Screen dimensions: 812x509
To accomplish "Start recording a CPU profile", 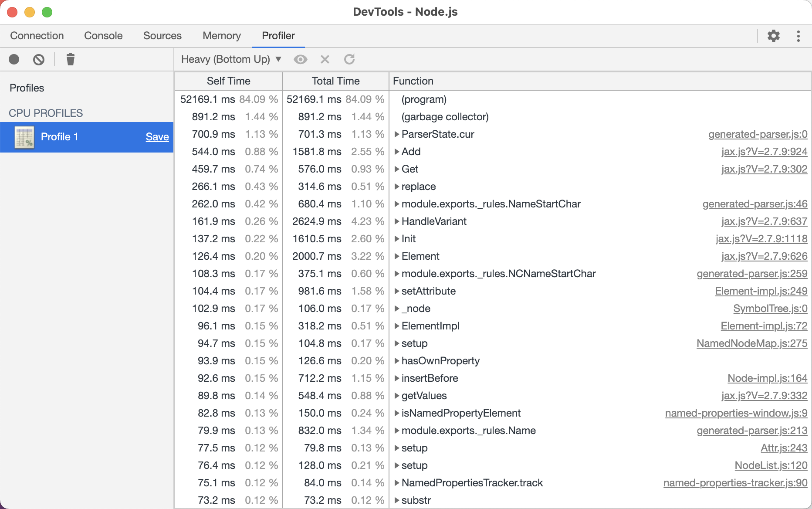I will point(14,59).
